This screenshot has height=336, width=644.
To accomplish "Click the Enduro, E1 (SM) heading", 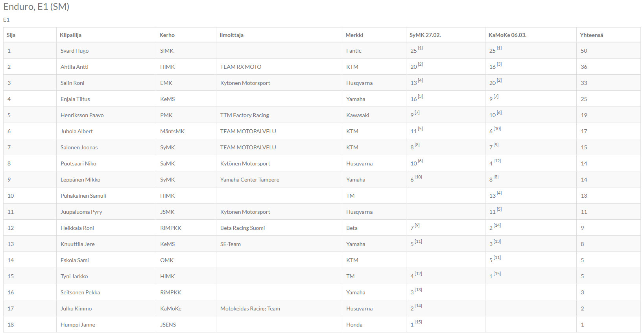I will (x=36, y=7).
